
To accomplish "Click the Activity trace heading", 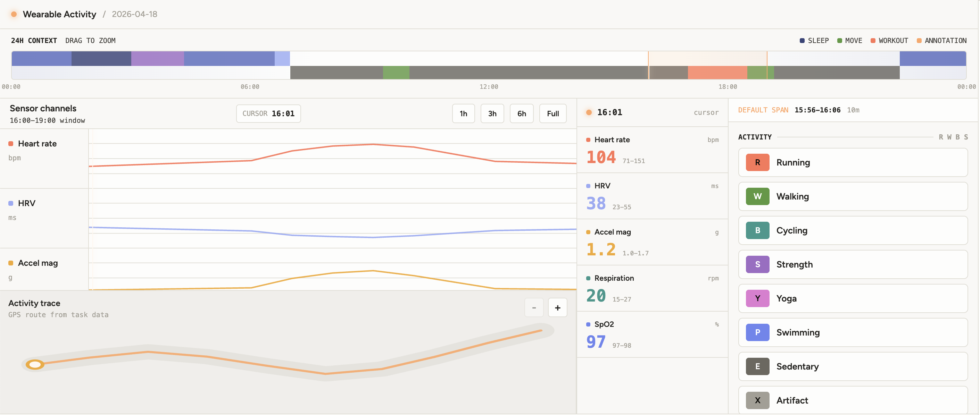I will (34, 303).
